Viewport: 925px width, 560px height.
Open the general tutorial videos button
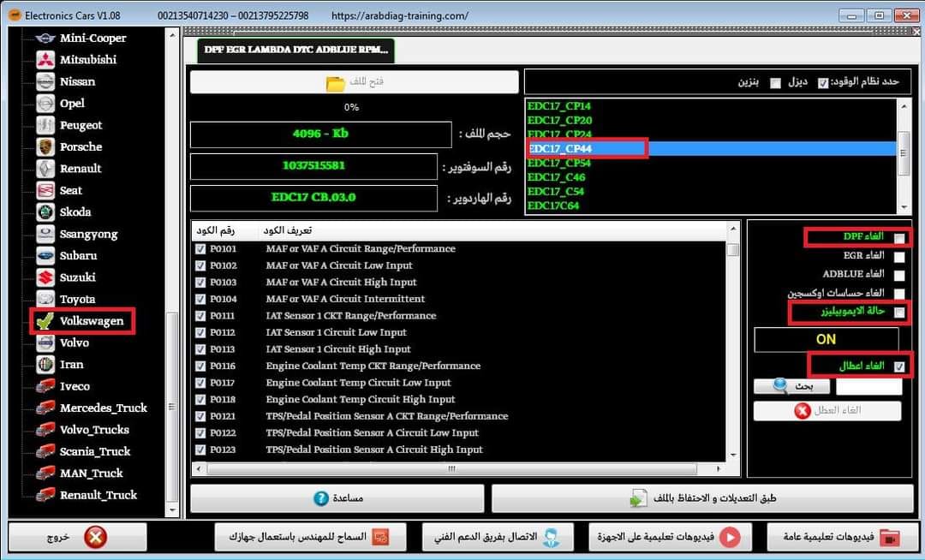(x=843, y=537)
